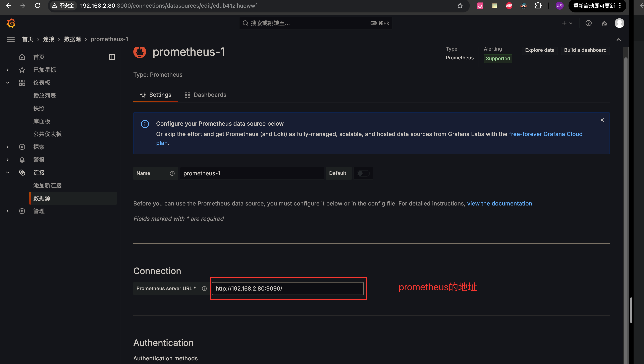The image size is (644, 364).
Task: Open the hamburger navigation menu
Action: pyautogui.click(x=11, y=39)
